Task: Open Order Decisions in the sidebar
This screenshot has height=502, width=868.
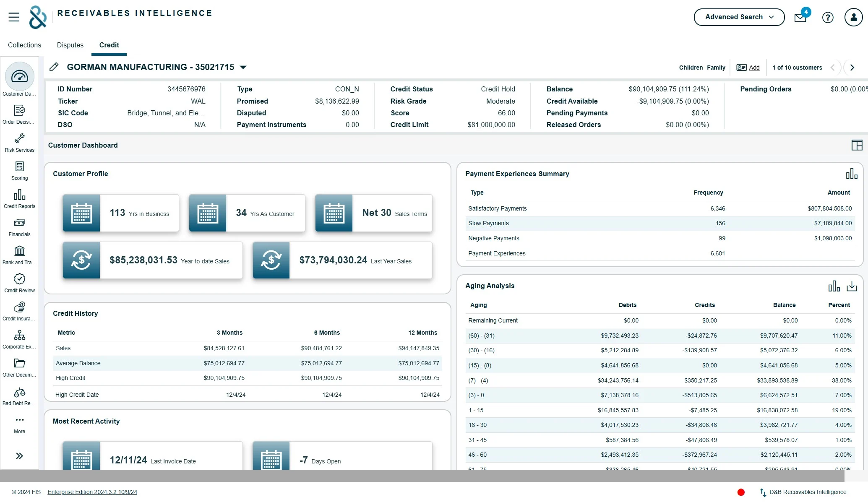Action: pyautogui.click(x=19, y=114)
